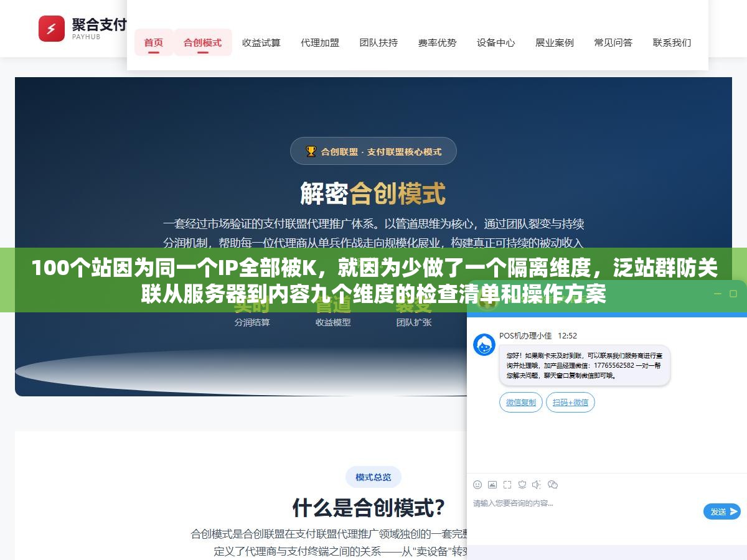Toggle the chat sound speaker icon
The height and width of the screenshot is (560, 747).
point(537,485)
